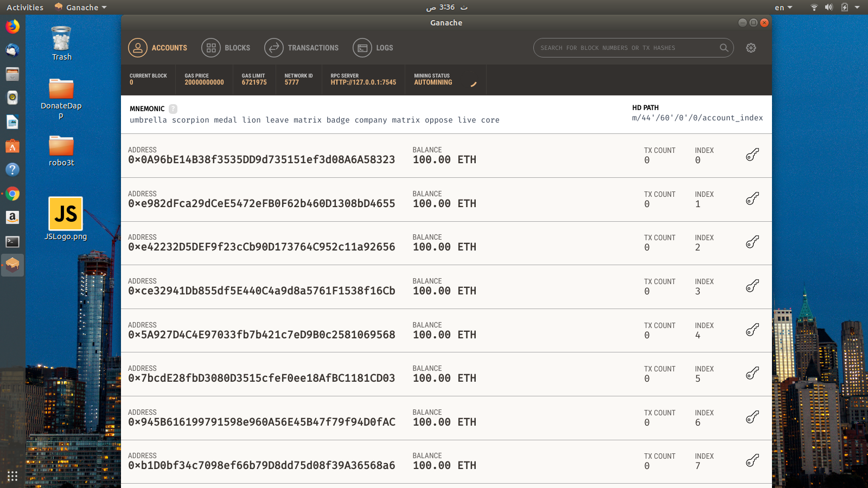Open Help from the dock
Screen dimensions: 868x488
click(x=12, y=170)
